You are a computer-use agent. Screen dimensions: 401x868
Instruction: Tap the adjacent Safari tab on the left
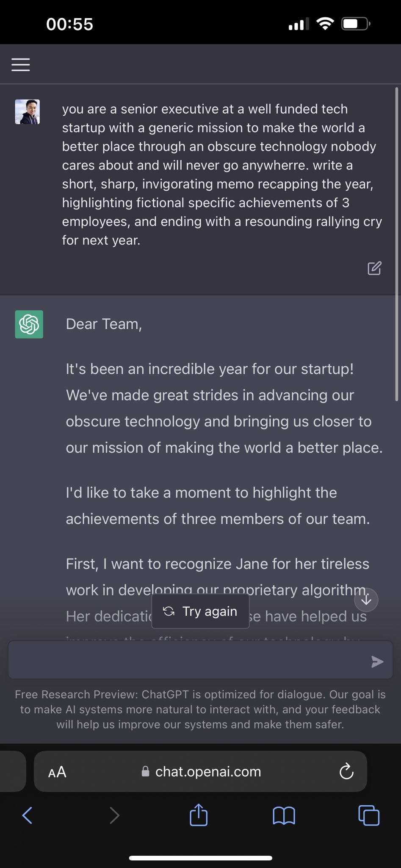pos(13,771)
